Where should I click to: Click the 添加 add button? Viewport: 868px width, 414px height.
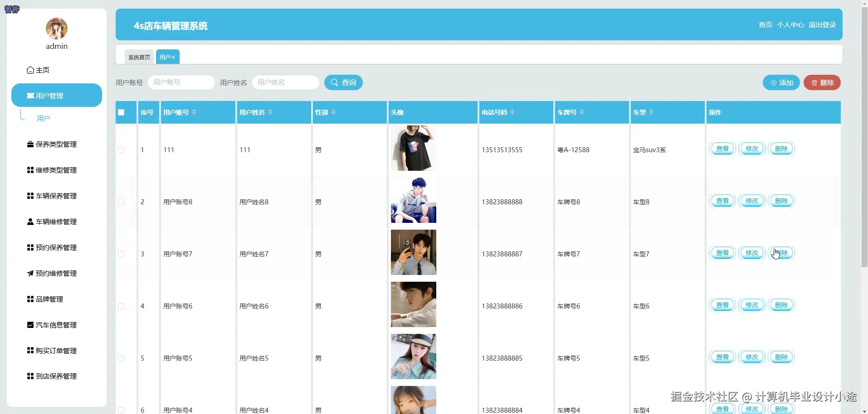781,83
